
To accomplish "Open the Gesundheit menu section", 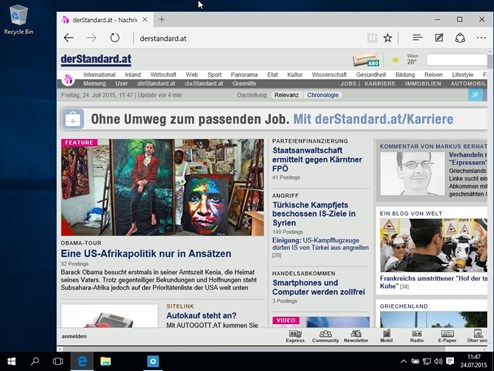I will tap(371, 75).
